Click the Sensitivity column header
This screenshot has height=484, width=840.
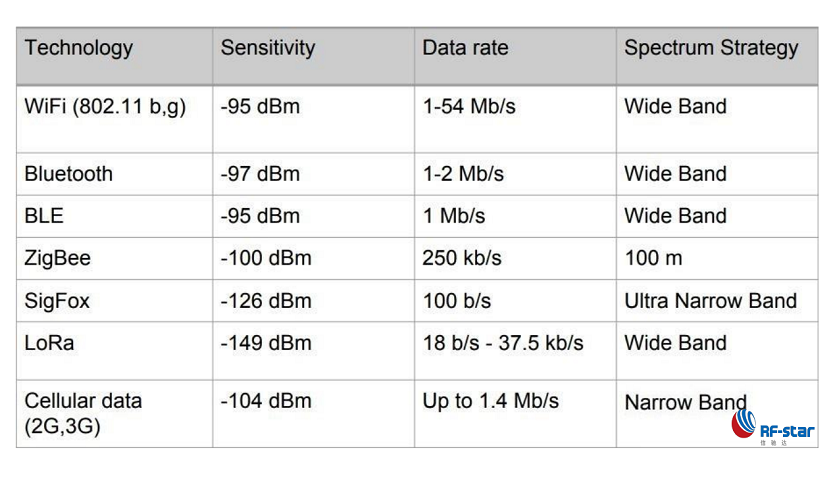click(268, 47)
